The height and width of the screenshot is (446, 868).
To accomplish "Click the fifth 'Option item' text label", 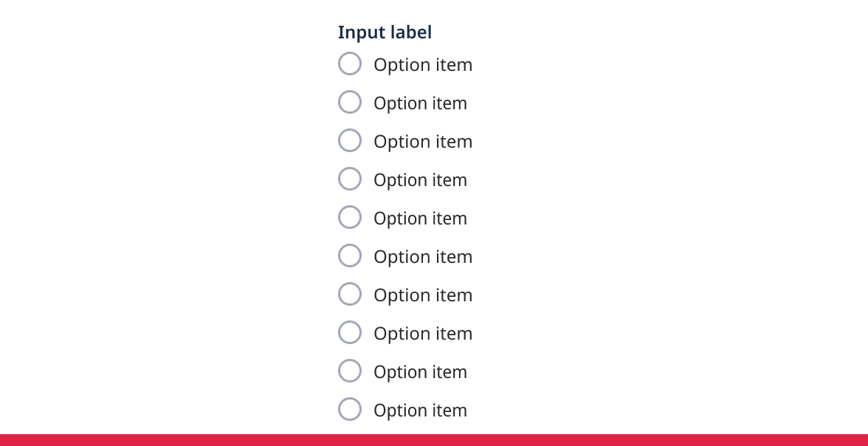I will [x=420, y=219].
